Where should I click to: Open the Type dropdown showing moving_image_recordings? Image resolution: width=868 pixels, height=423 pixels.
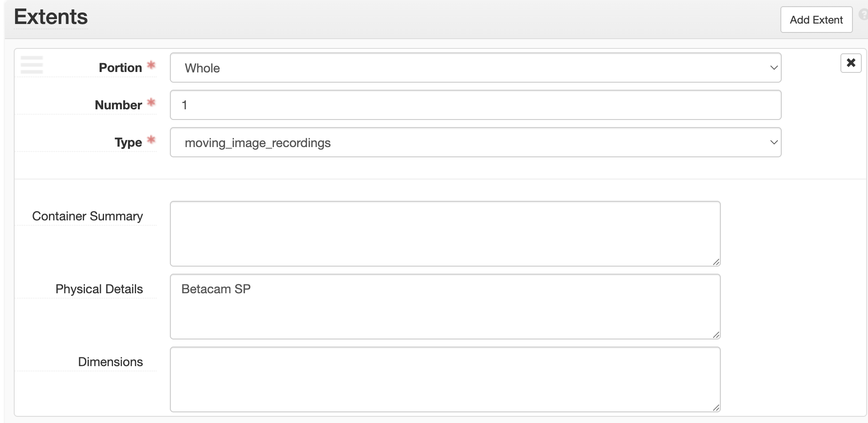point(474,142)
